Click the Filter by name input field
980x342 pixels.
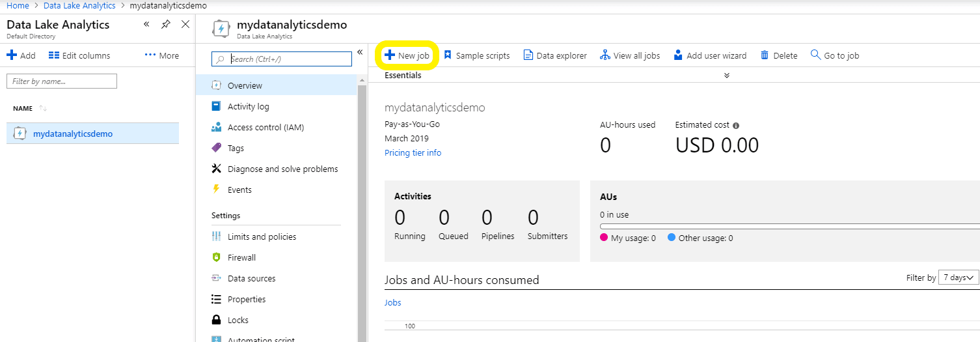(x=62, y=81)
